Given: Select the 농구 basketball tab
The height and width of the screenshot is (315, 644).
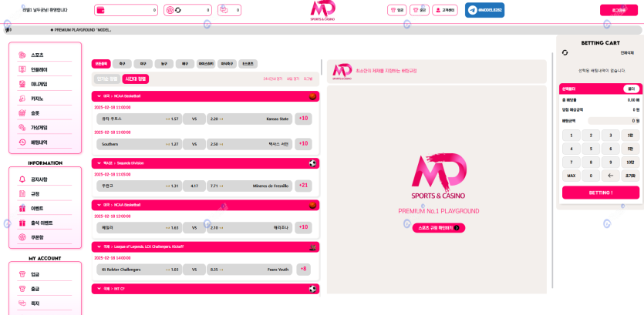Looking at the screenshot, I should 164,64.
